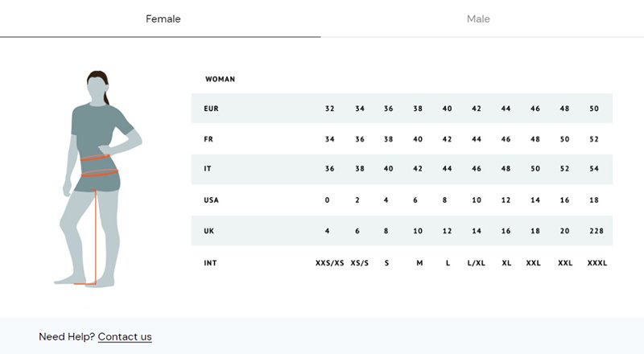
Task: Click USA size 0 cell
Action: [x=327, y=200]
